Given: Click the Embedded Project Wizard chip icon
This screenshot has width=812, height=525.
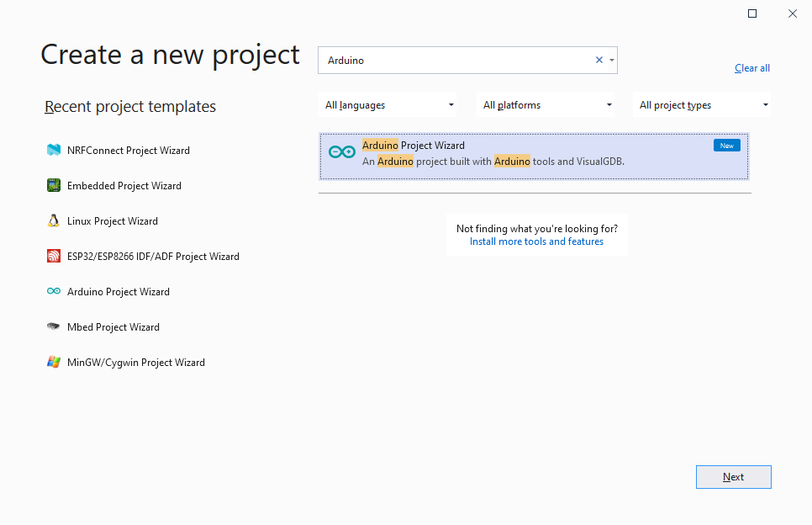Looking at the screenshot, I should (54, 186).
